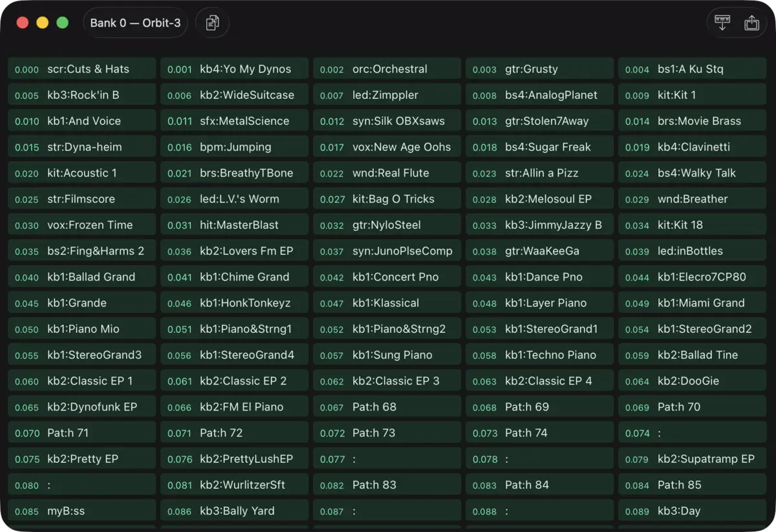
Task: Select sfx:MetalScience patch
Action: (235, 121)
